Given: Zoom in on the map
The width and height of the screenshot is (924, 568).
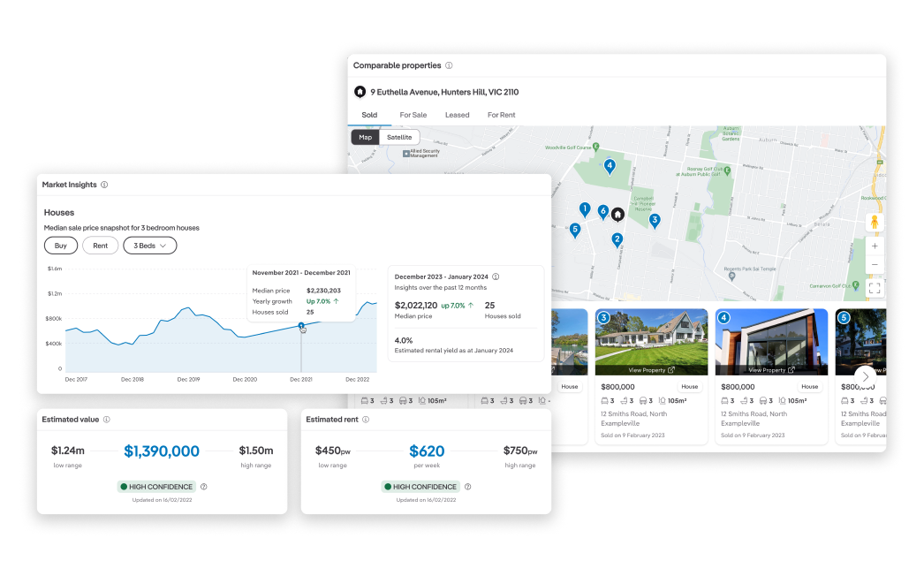Looking at the screenshot, I should (x=875, y=246).
